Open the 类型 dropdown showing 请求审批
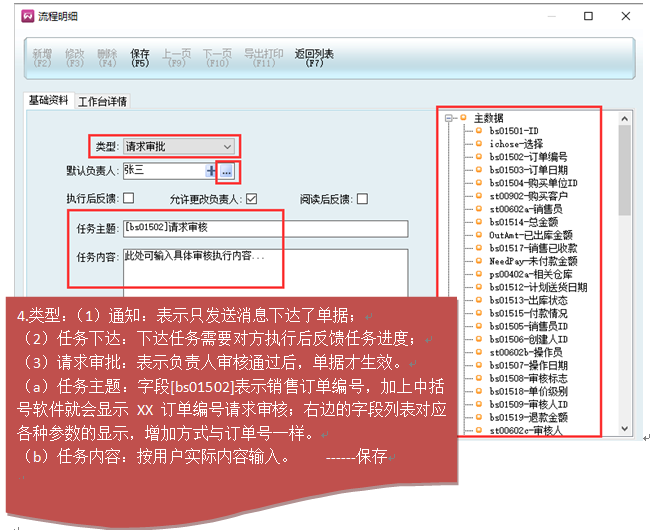 [x=180, y=146]
